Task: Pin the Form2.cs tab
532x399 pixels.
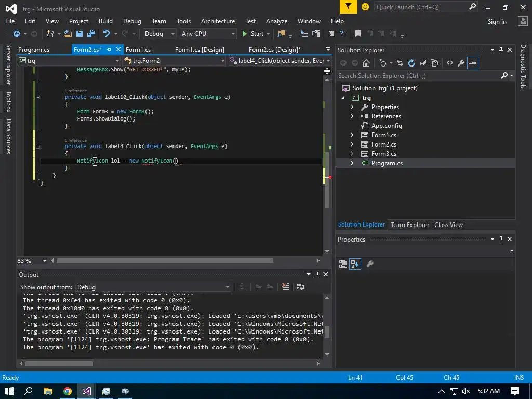Action: tap(109, 49)
